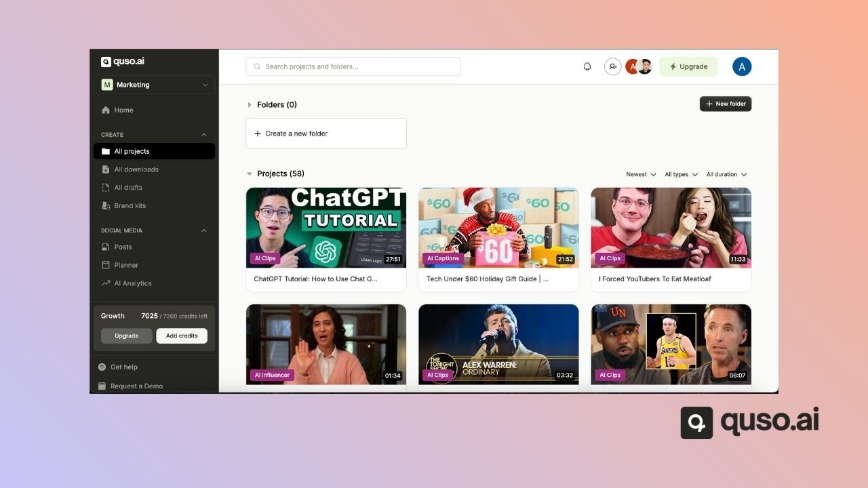Click the All drafts icon

(105, 188)
